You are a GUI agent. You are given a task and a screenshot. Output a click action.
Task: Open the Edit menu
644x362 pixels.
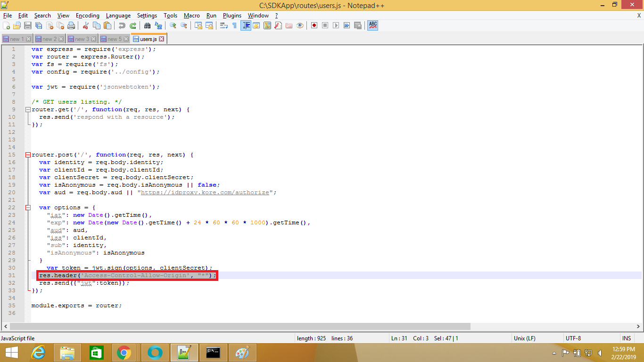pyautogui.click(x=23, y=16)
